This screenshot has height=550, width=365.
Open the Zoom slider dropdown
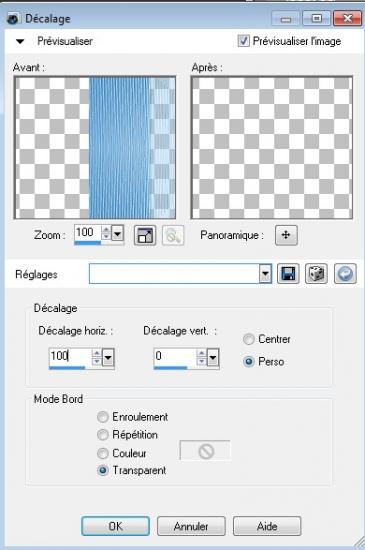(x=117, y=233)
